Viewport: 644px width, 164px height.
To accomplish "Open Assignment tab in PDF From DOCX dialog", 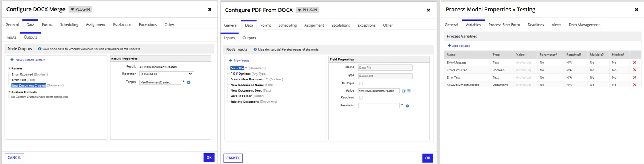I will coord(314,26).
